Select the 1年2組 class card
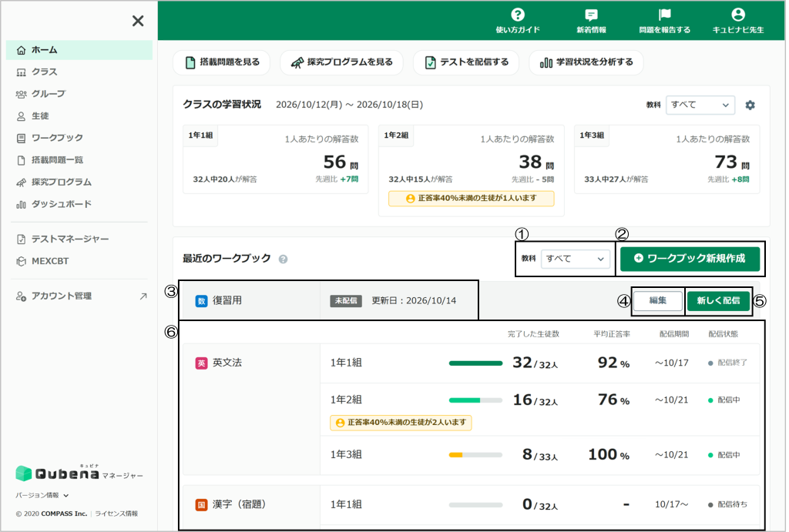Screen dimensions: 789x532 coord(471,171)
